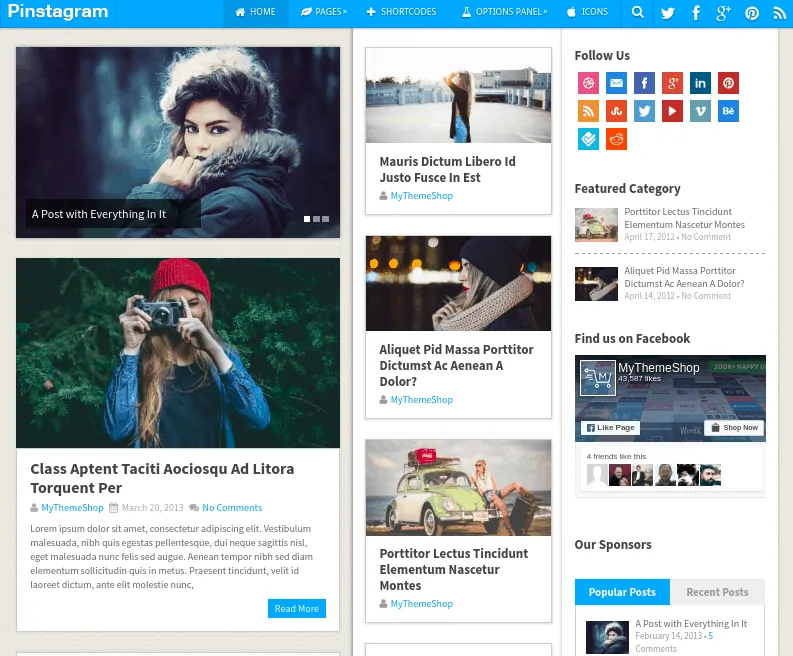Click Foursquare icon under Follow Us
Image resolution: width=793 pixels, height=656 pixels.
click(588, 139)
